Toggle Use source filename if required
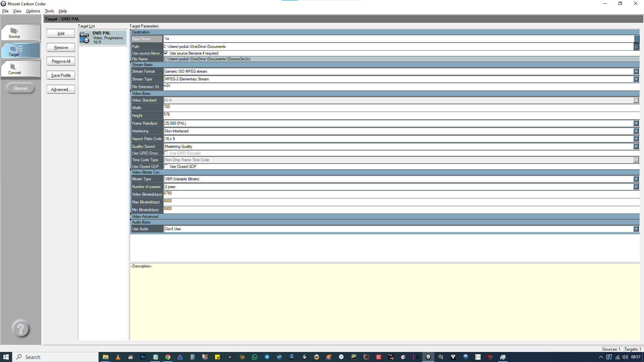Image resolution: width=644 pixels, height=362 pixels. coord(166,53)
